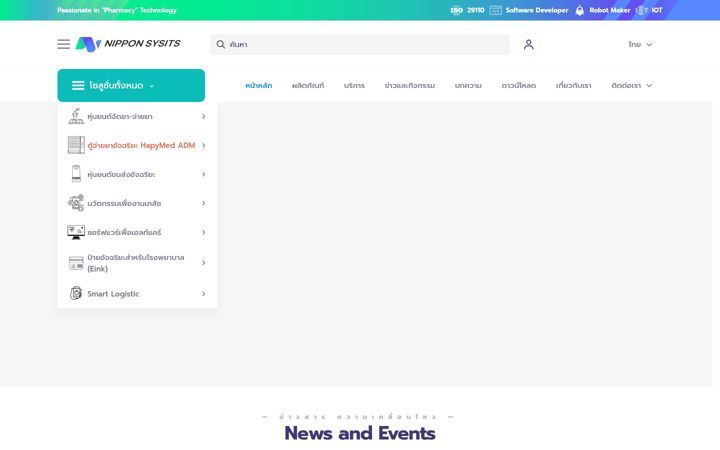
Task: Open the hamburger menu beside the logo
Action: tap(64, 44)
